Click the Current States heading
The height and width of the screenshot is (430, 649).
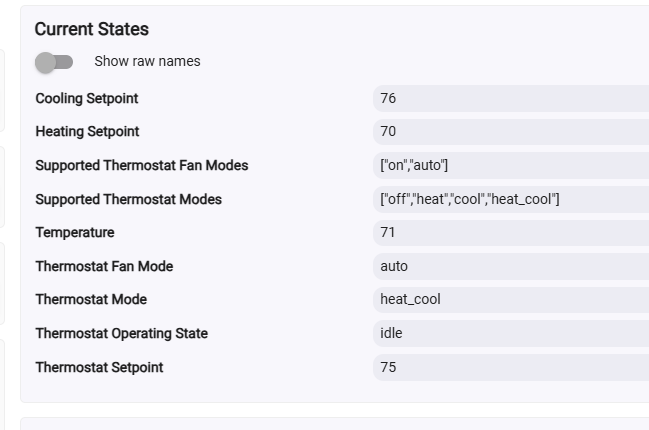point(91,29)
